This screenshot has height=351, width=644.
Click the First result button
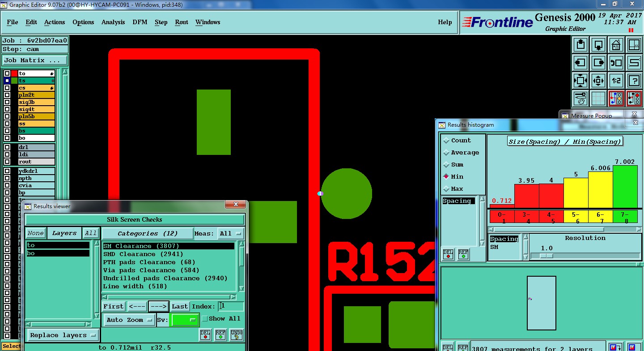tap(114, 307)
